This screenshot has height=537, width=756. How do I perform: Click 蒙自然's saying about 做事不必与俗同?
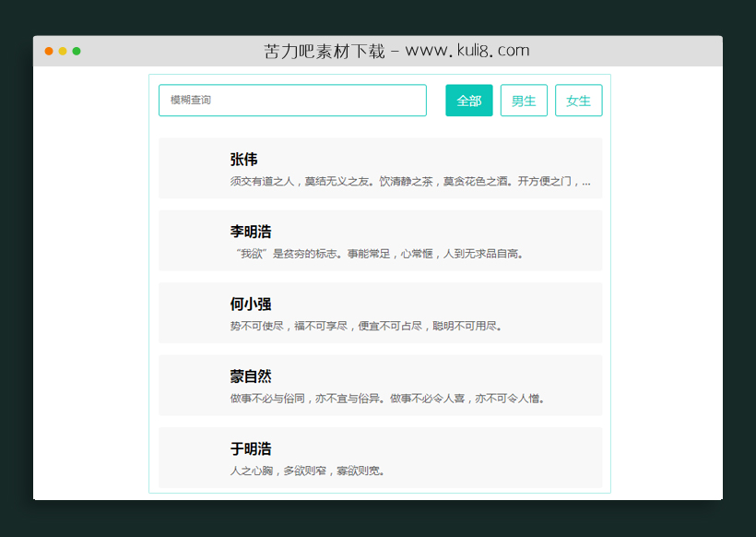pyautogui.click(x=387, y=398)
